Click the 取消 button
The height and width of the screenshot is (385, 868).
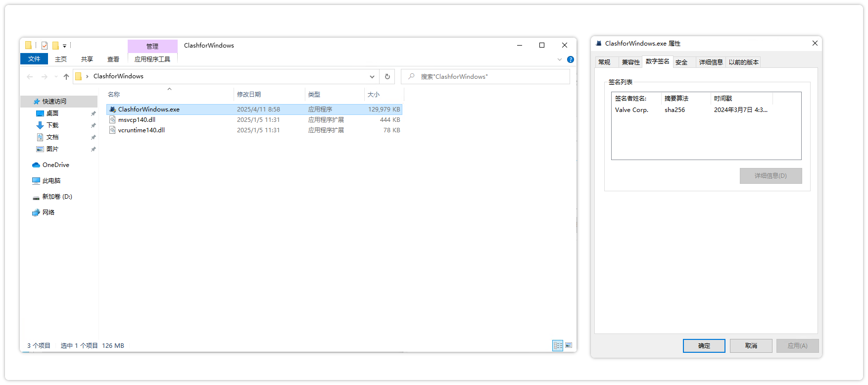pos(751,346)
